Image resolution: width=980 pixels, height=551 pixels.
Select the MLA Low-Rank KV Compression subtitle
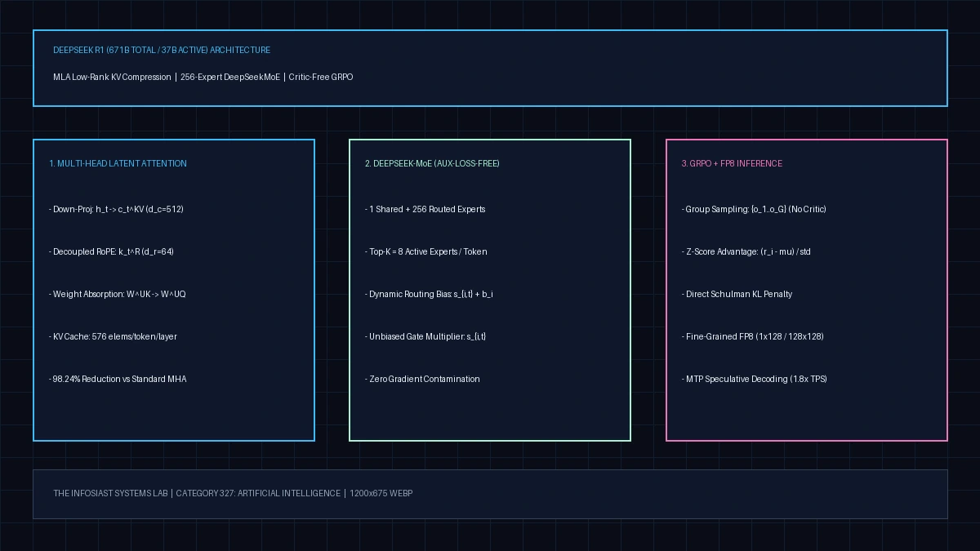tap(203, 78)
